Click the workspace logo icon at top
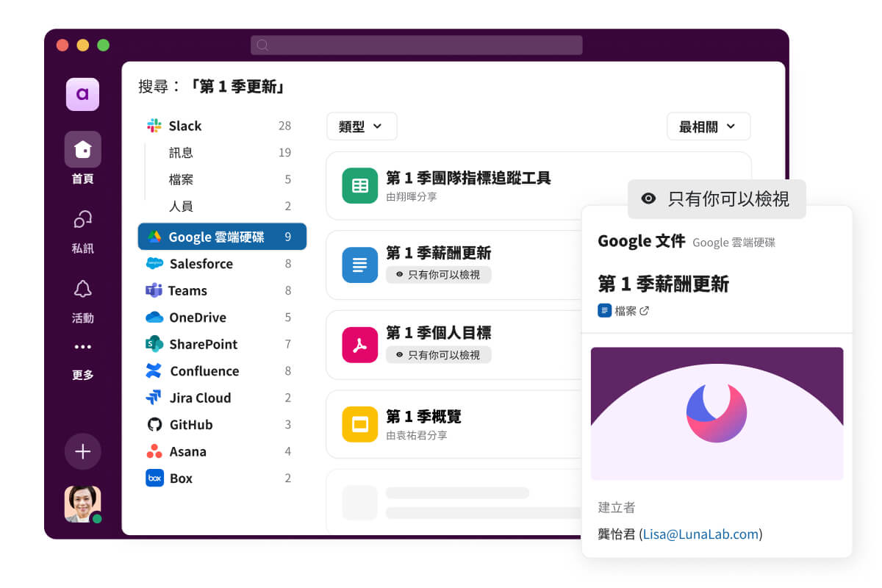882x588 pixels. coord(82,94)
